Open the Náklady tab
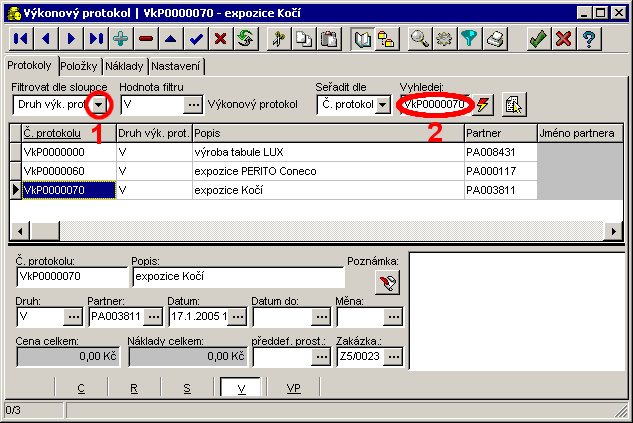 tap(123, 66)
